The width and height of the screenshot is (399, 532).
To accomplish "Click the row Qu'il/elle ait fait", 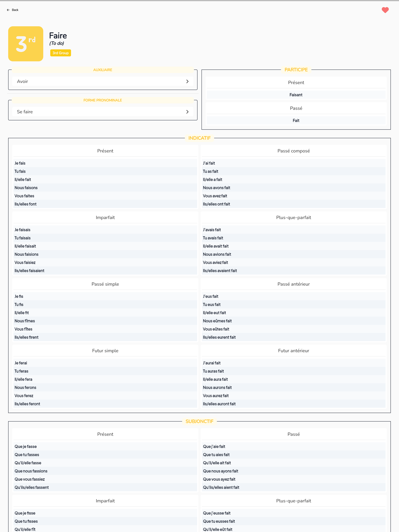I will pos(294,463).
